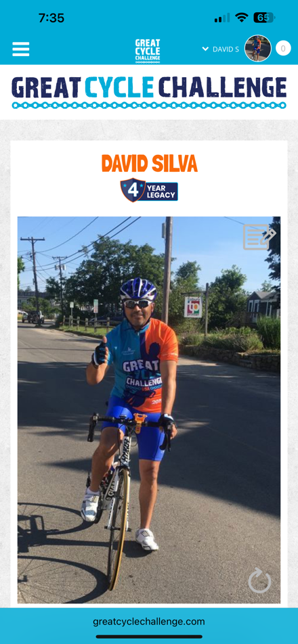Rotate the profile photo with circular arrow

260,580
